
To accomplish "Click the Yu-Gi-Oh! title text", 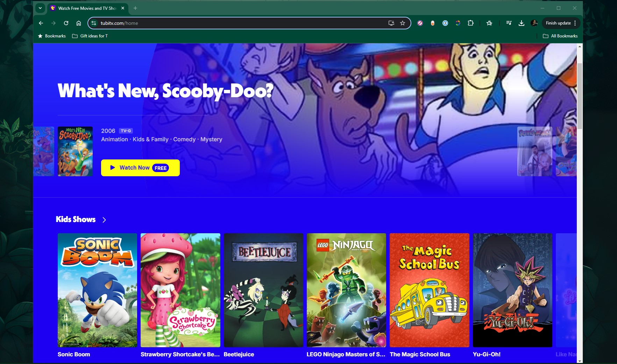I will point(487,354).
